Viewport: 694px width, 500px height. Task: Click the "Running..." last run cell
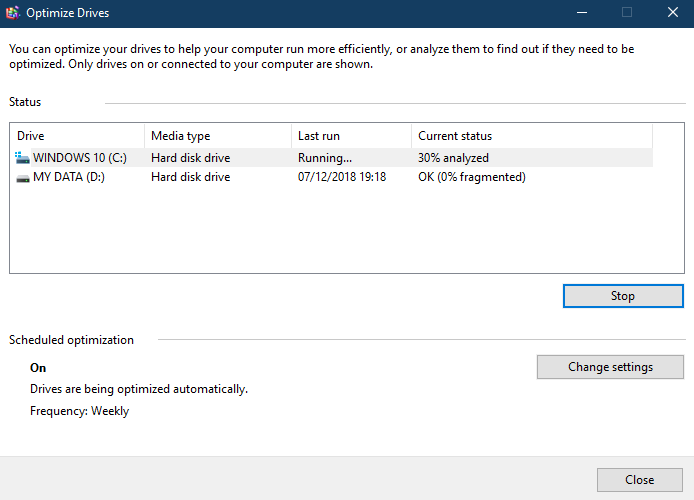325,158
